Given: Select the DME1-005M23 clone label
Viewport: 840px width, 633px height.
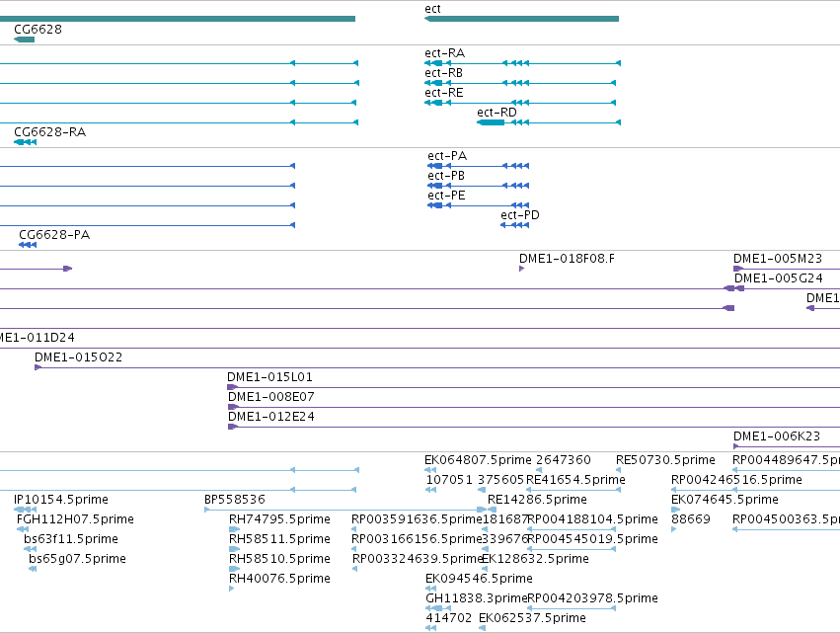Looking at the screenshot, I should [x=778, y=259].
